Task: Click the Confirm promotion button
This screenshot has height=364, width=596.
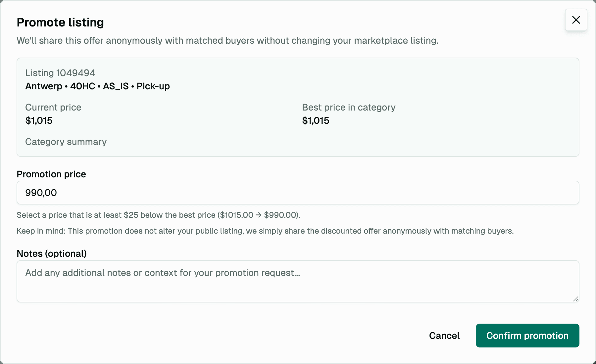Action: (527, 336)
